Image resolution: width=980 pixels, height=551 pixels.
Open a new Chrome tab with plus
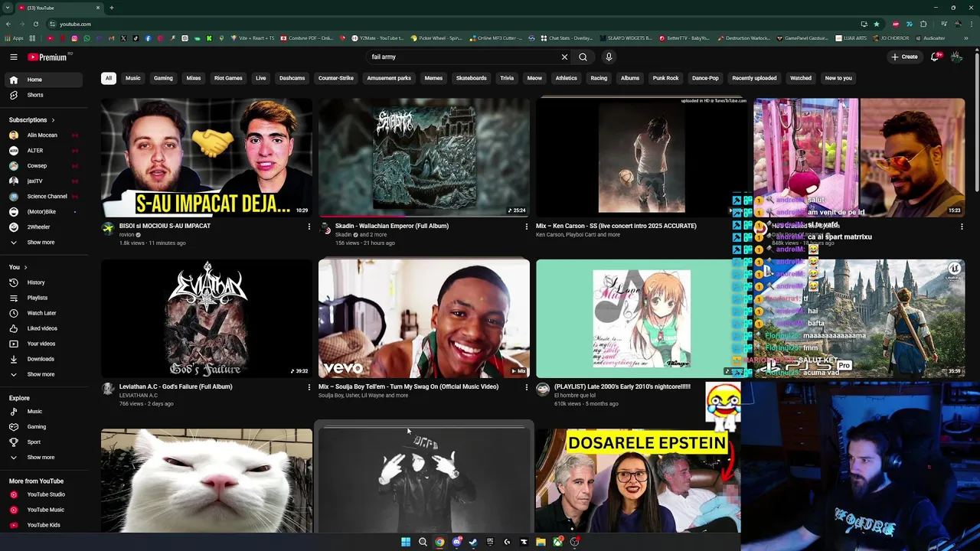pyautogui.click(x=112, y=8)
